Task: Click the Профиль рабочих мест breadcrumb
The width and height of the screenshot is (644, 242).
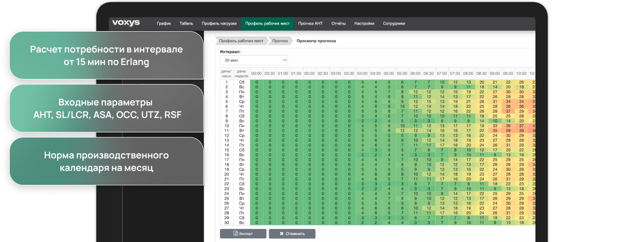Action: pos(241,41)
